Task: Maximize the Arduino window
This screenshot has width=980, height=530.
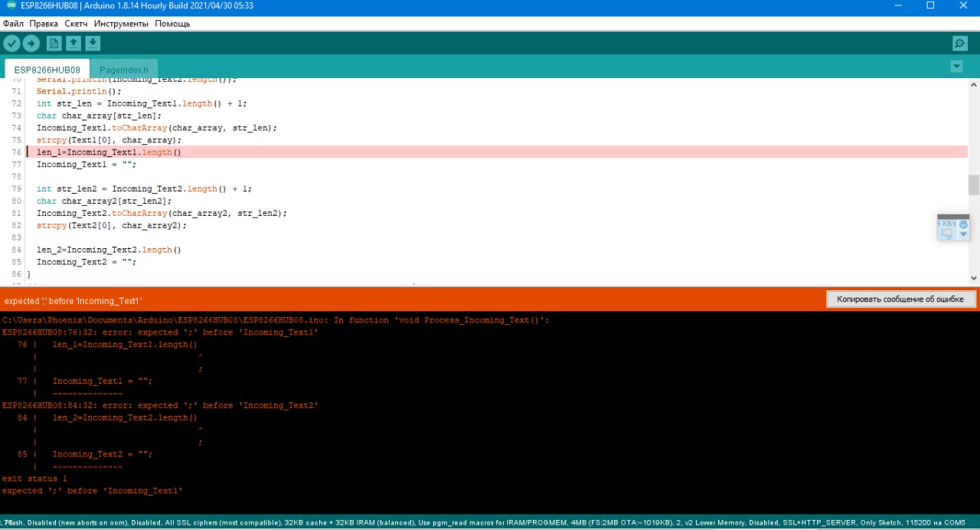Action: point(930,6)
